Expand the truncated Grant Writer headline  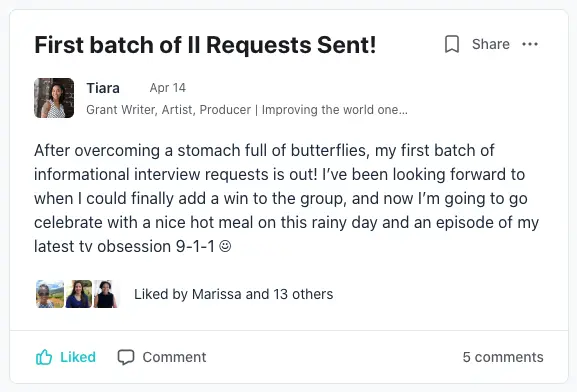247,110
